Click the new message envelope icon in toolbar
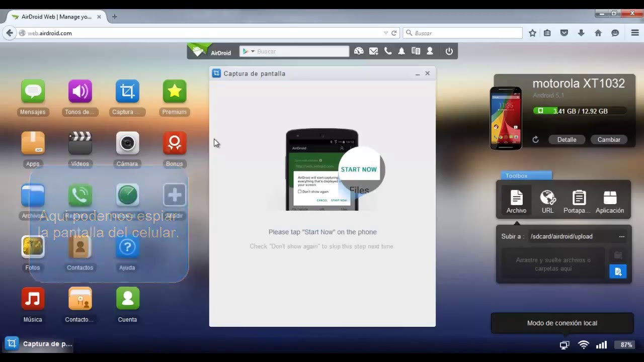Screen dimensions: 644x362 tap(373, 51)
